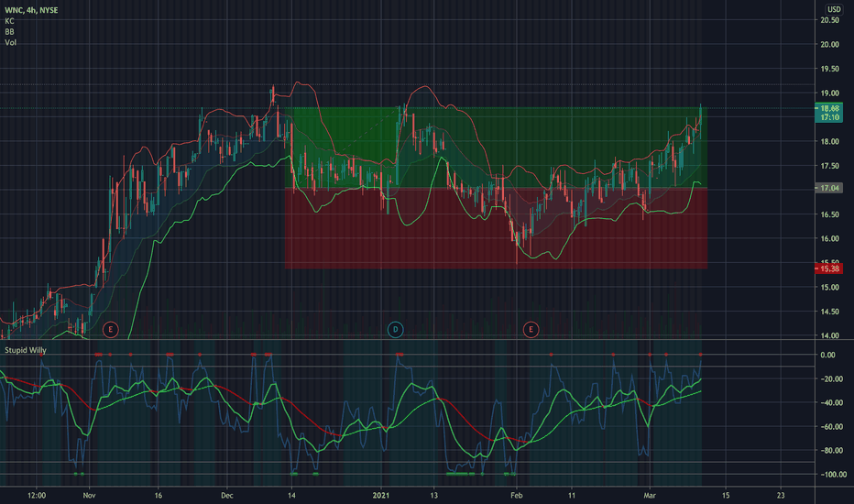The width and height of the screenshot is (854, 504).
Task: Click the 2021 time axis label
Action: pos(380,495)
